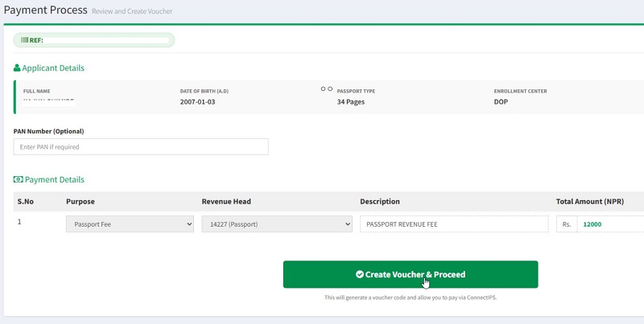Click the enrollment center value DOP
The image size is (644, 324).
point(501,102)
